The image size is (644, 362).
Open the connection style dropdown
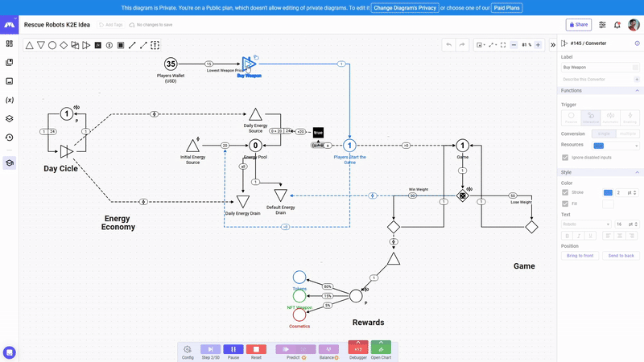coord(493,45)
